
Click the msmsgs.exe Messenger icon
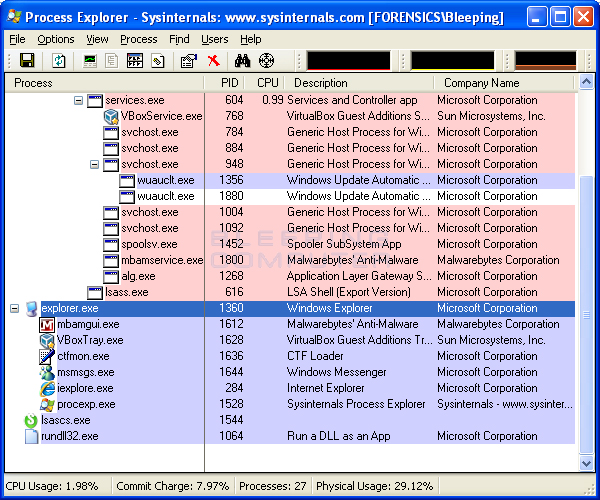pyautogui.click(x=47, y=373)
